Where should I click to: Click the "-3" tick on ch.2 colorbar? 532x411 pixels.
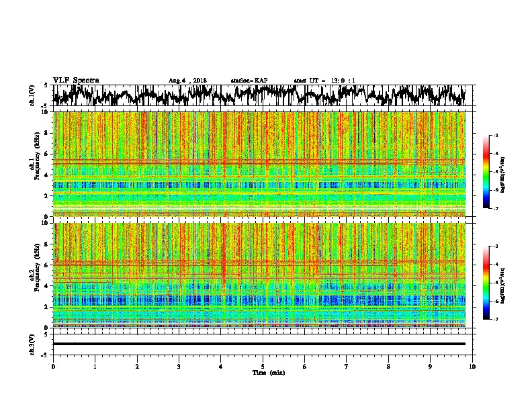[495, 246]
